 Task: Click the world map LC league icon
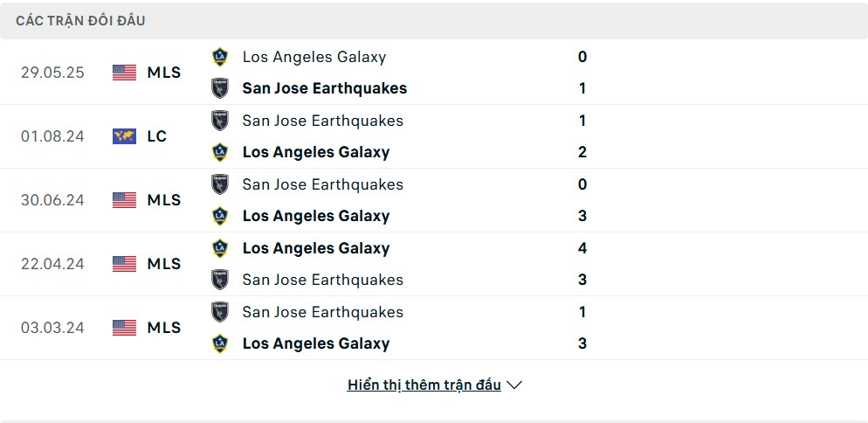click(124, 136)
